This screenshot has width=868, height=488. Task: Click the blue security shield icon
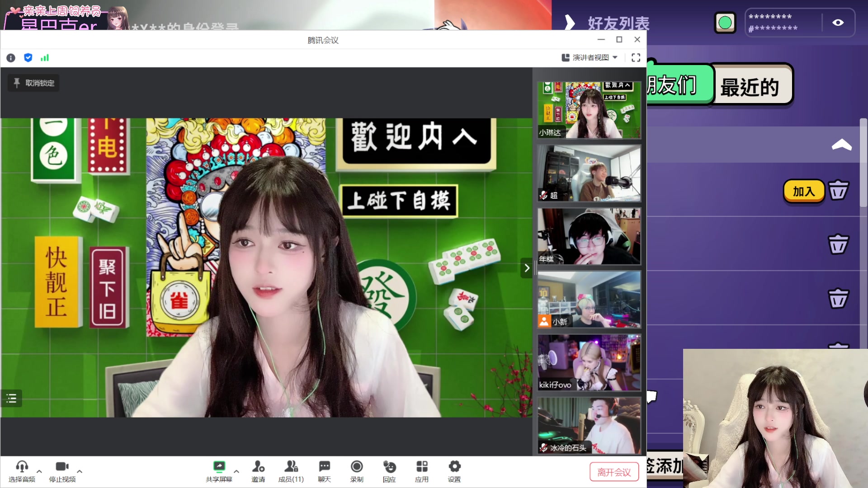pos(28,58)
